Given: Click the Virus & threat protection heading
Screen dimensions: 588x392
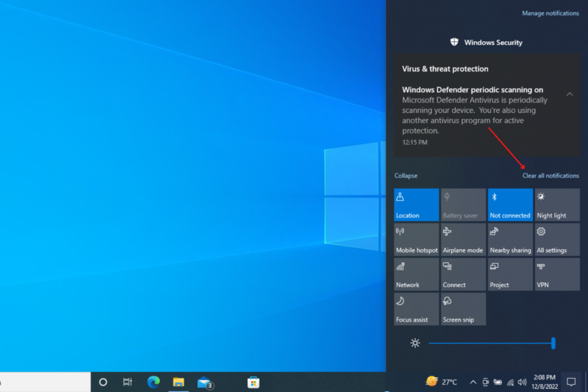Looking at the screenshot, I should coord(445,69).
